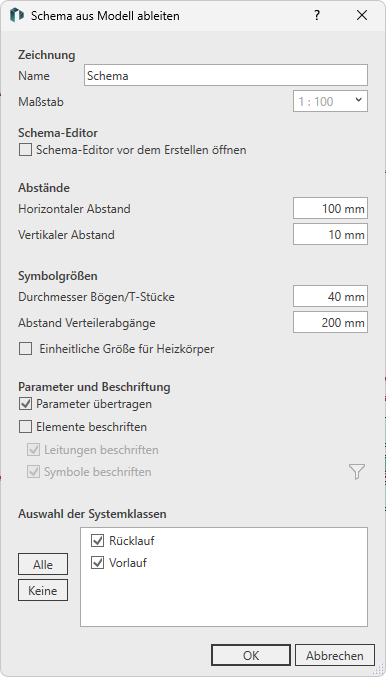Close the Schema aus Modell ableiten dialog
386x677 pixels.
pos(362,16)
